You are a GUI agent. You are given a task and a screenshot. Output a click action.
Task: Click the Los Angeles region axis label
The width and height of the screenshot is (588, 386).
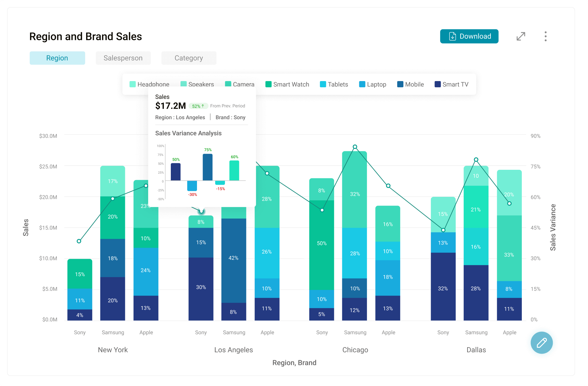pyautogui.click(x=234, y=350)
